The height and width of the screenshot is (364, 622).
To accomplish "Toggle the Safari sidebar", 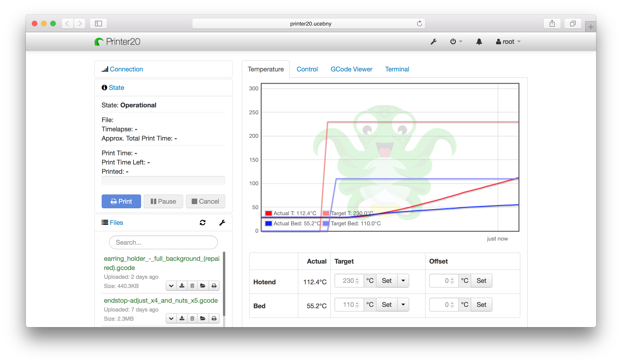I will pos(98,23).
